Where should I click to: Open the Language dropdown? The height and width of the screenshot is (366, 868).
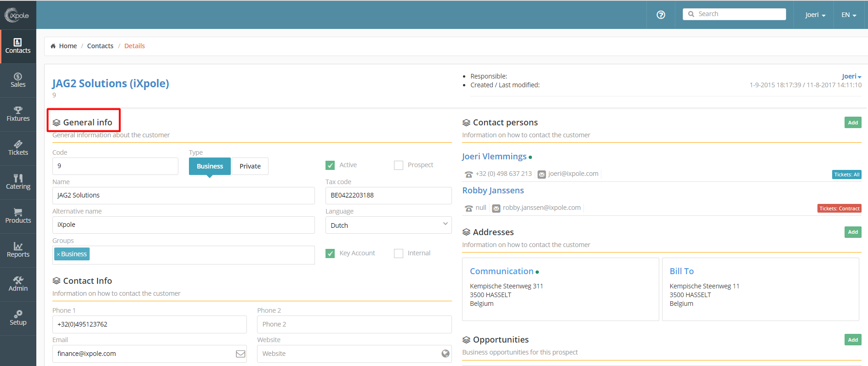click(x=388, y=225)
